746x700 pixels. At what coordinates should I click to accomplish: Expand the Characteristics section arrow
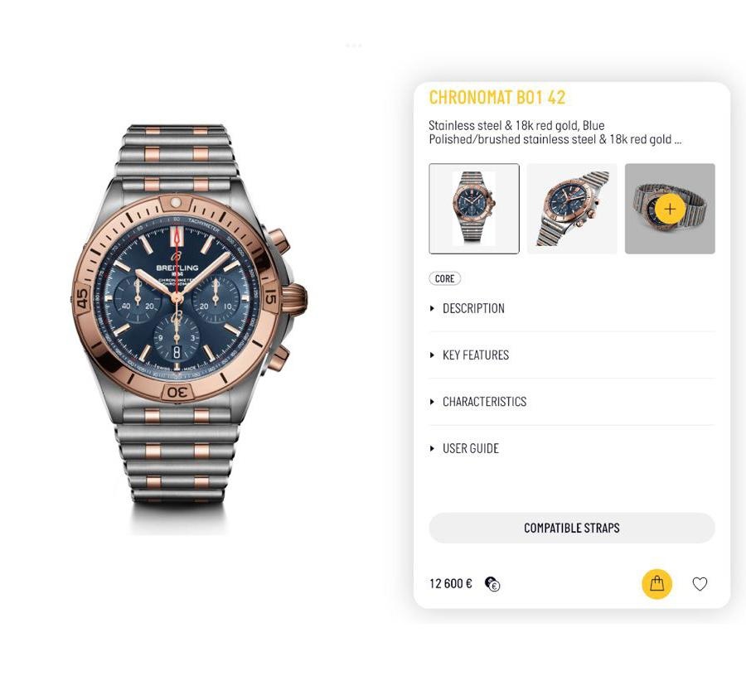point(432,401)
